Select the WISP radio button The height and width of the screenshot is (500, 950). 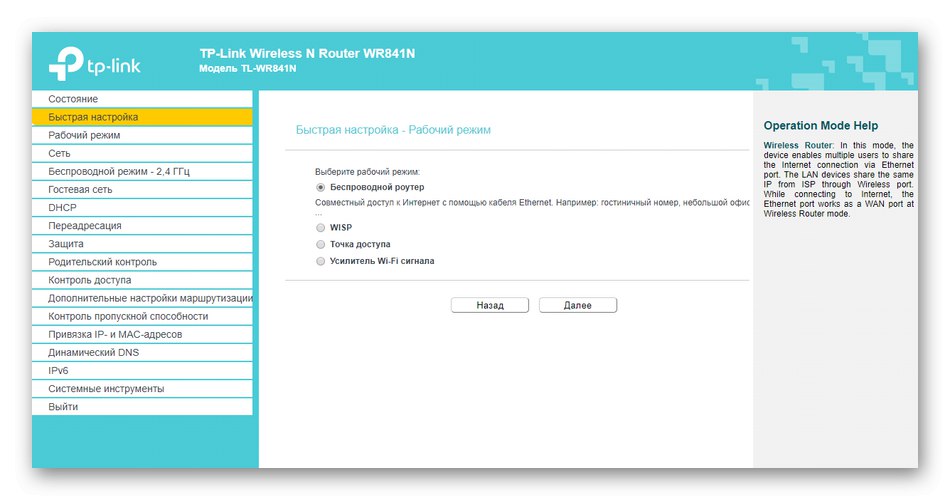click(321, 228)
